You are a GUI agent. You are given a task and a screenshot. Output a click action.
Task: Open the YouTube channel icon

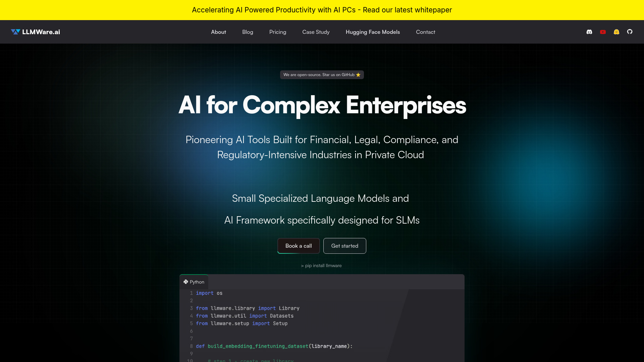point(603,32)
